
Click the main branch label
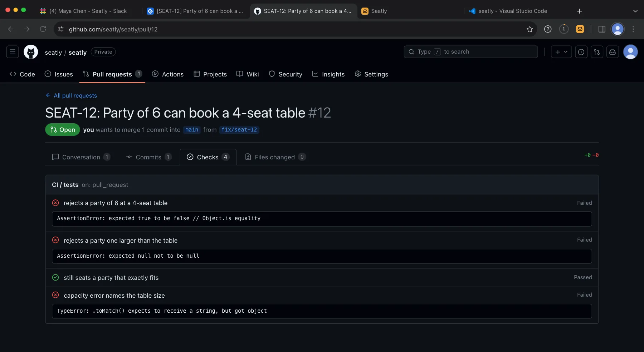pyautogui.click(x=192, y=130)
